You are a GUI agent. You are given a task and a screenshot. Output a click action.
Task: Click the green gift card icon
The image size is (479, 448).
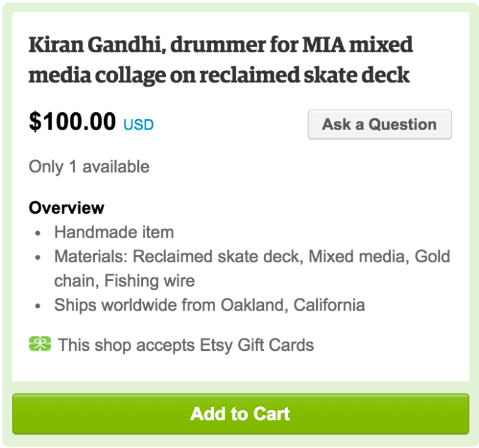[40, 344]
